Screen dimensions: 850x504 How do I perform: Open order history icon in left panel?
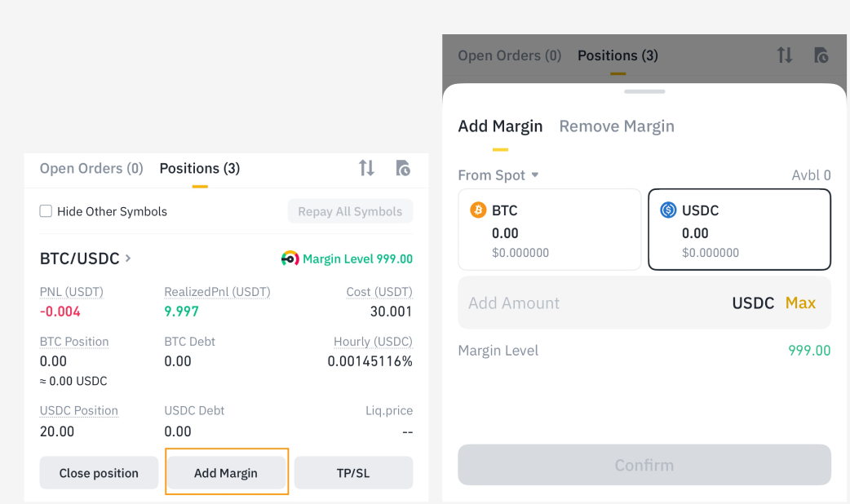point(403,168)
